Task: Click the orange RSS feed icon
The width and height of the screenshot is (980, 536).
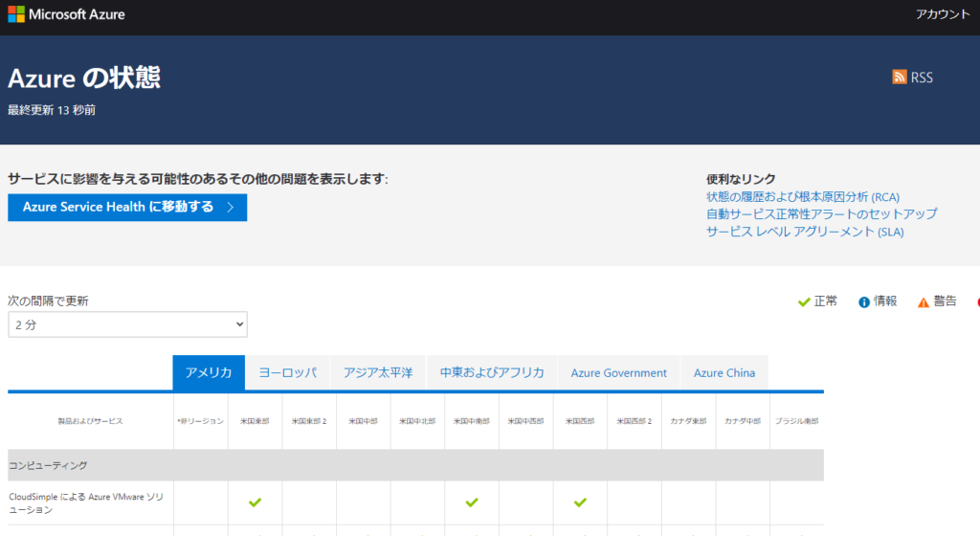Action: [x=900, y=77]
